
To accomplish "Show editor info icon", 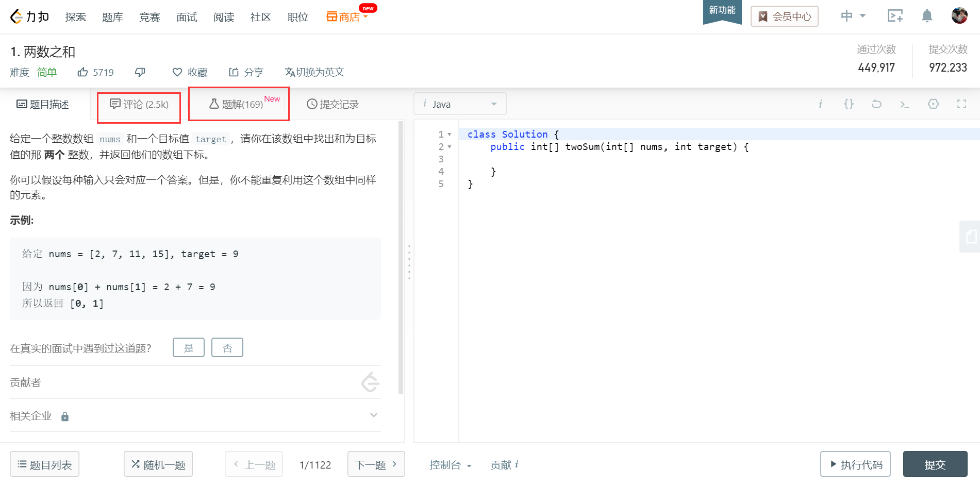I will [820, 104].
